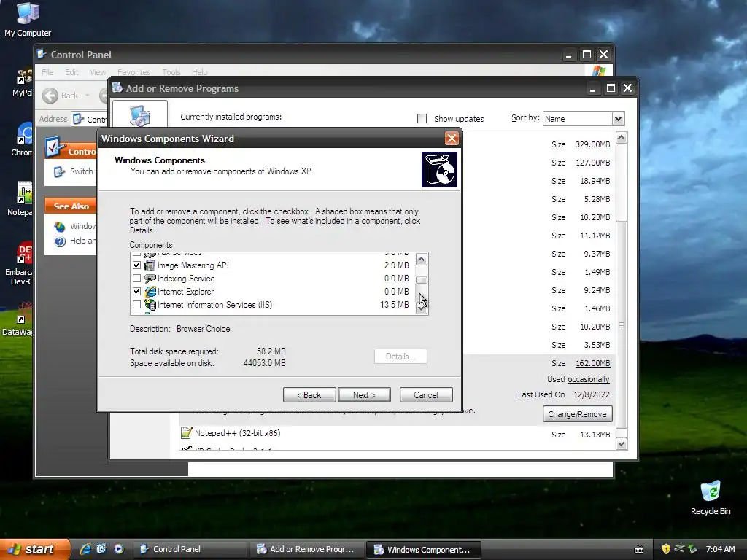The height and width of the screenshot is (560, 747).
Task: Select the Internet Information Services (IIS) icon
Action: coord(150,305)
